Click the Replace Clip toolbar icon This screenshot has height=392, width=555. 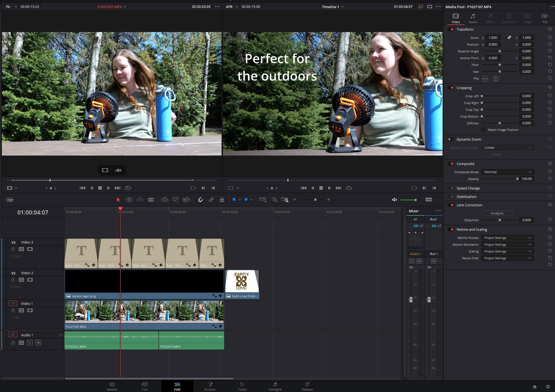click(x=187, y=200)
